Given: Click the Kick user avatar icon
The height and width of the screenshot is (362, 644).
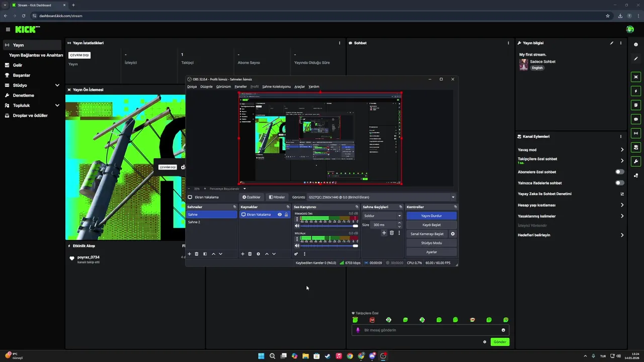Looking at the screenshot, I should tap(630, 30).
